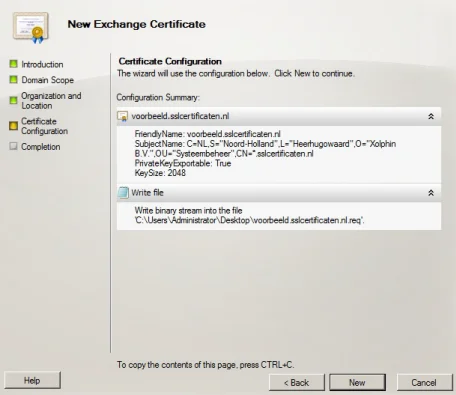Click the Configuration Summary label
Image resolution: width=456 pixels, height=395 pixels.
(x=158, y=97)
